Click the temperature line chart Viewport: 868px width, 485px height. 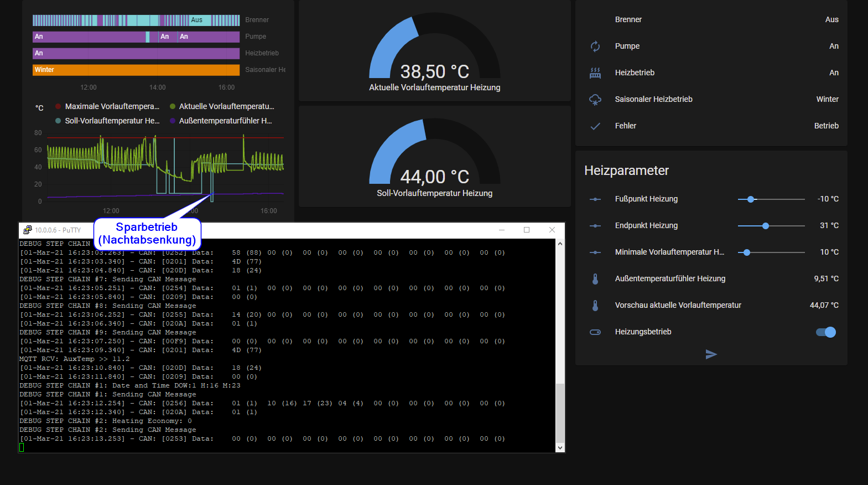point(166,167)
